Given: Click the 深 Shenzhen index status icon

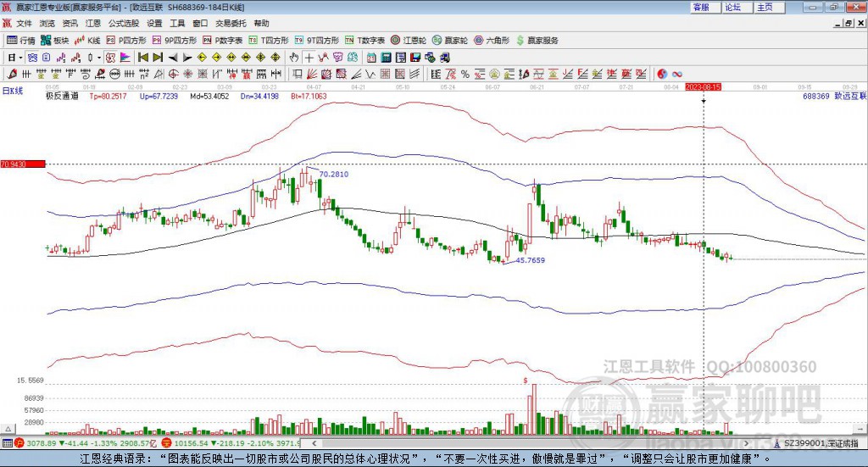Looking at the screenshot, I should coord(167,443).
